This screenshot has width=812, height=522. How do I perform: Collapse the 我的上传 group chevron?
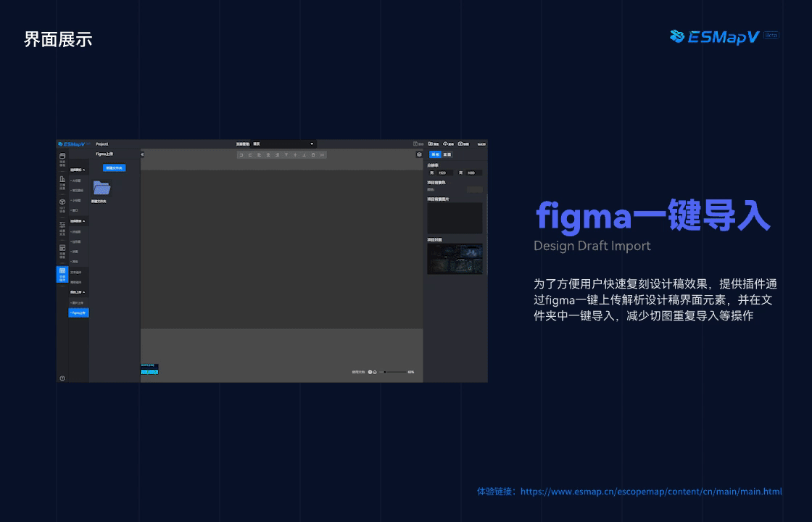[84, 292]
